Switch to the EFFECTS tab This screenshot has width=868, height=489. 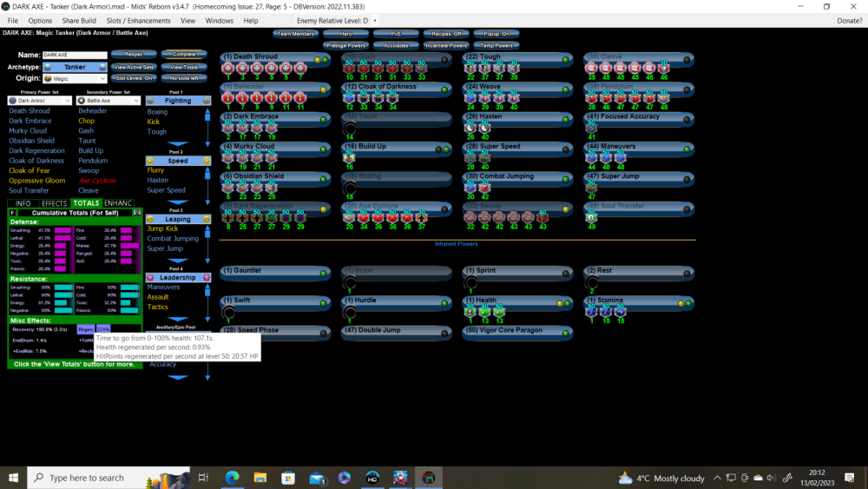(x=54, y=203)
